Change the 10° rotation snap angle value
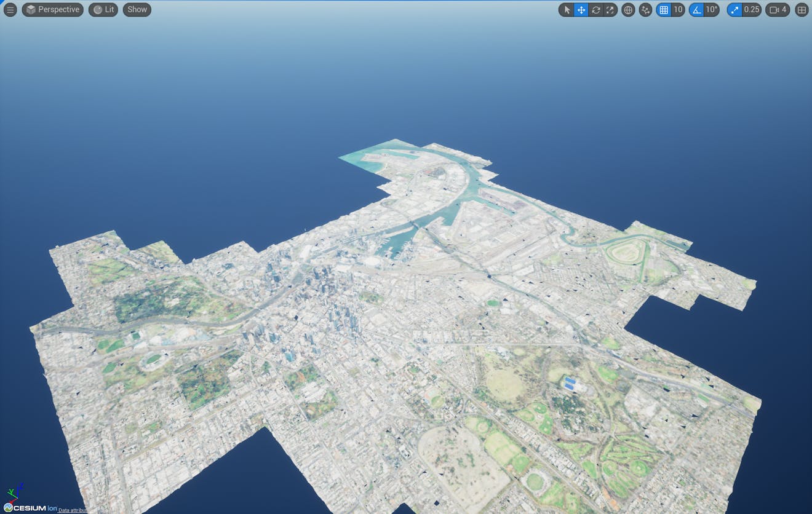This screenshot has width=812, height=514. pyautogui.click(x=712, y=9)
